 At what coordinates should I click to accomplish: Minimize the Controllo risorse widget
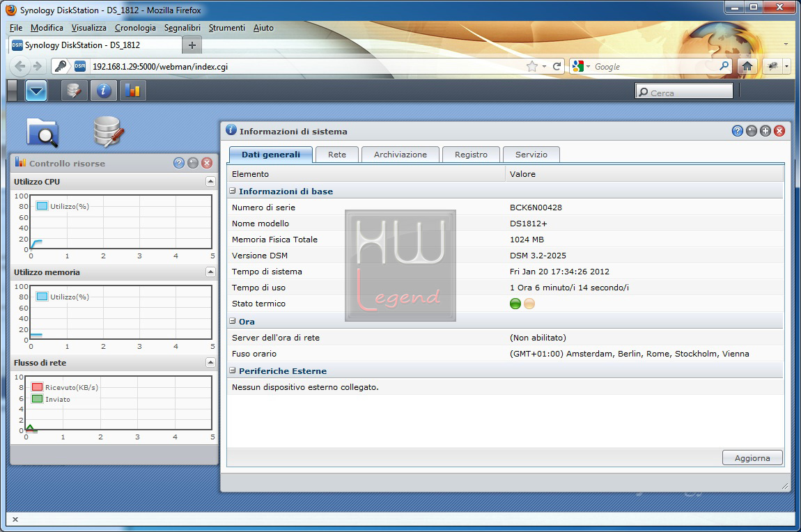pos(192,163)
